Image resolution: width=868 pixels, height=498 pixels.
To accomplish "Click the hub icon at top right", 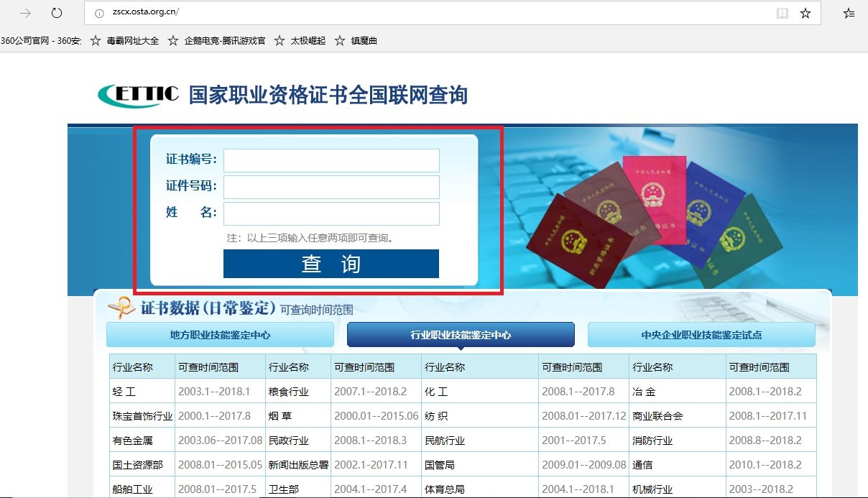I will pyautogui.click(x=849, y=12).
